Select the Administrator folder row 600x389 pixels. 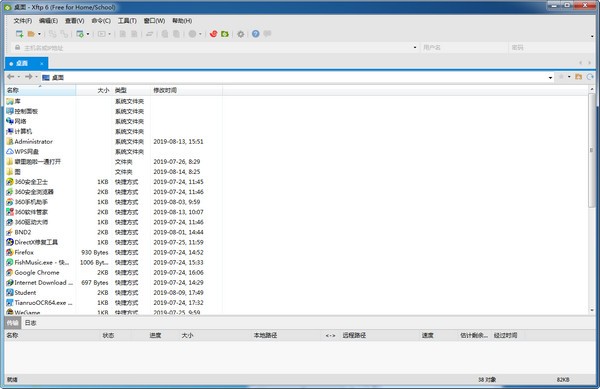[114, 142]
